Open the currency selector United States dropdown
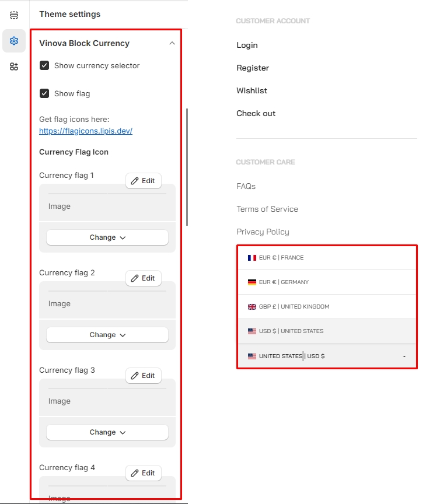 [327, 356]
